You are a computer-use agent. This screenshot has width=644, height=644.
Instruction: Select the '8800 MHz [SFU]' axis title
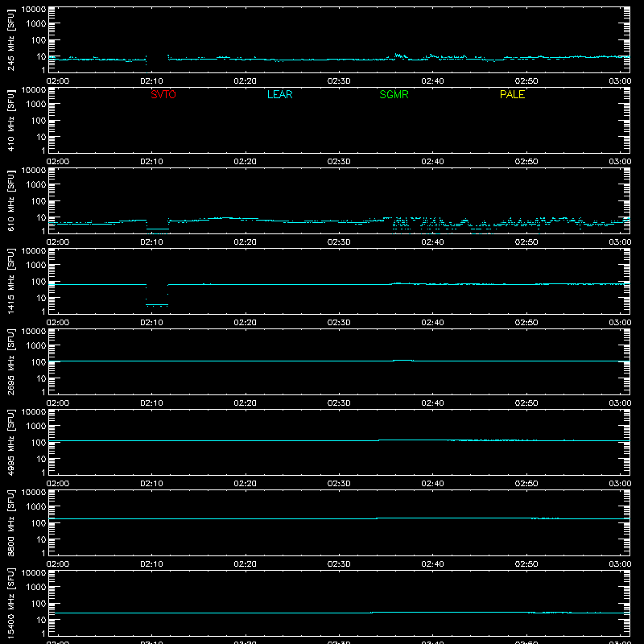tap(11, 522)
